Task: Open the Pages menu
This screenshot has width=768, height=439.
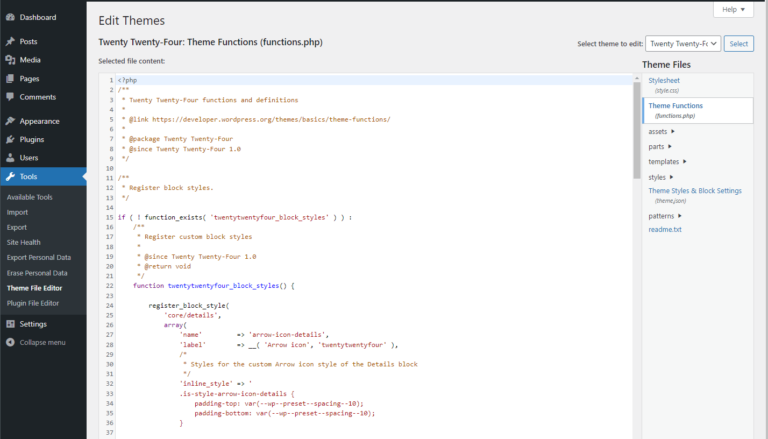Action: tap(29, 78)
